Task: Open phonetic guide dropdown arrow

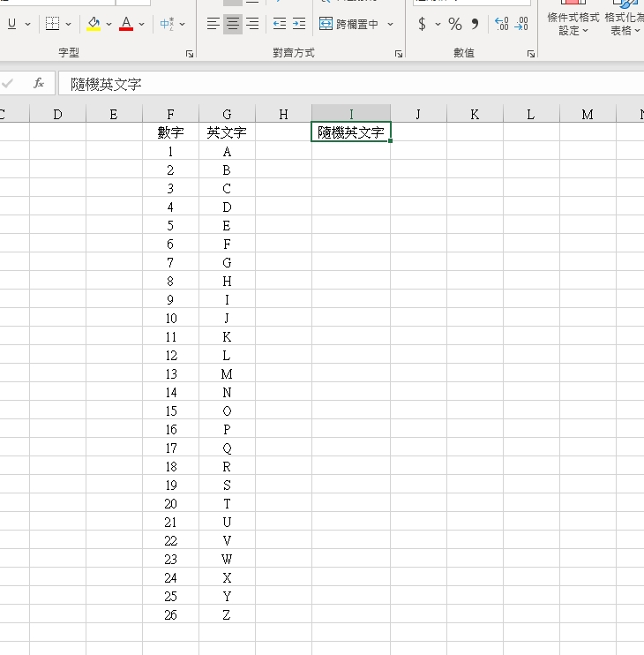Action: [182, 24]
